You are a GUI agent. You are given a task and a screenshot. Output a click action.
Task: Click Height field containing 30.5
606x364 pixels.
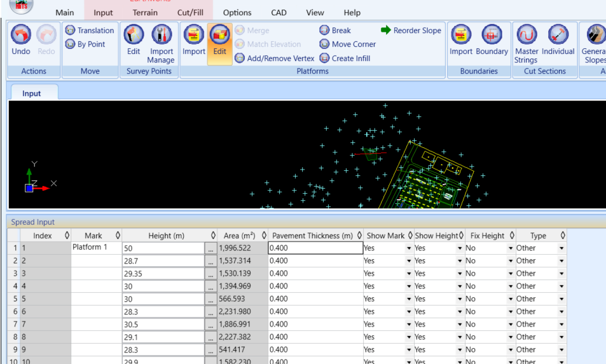(x=163, y=324)
